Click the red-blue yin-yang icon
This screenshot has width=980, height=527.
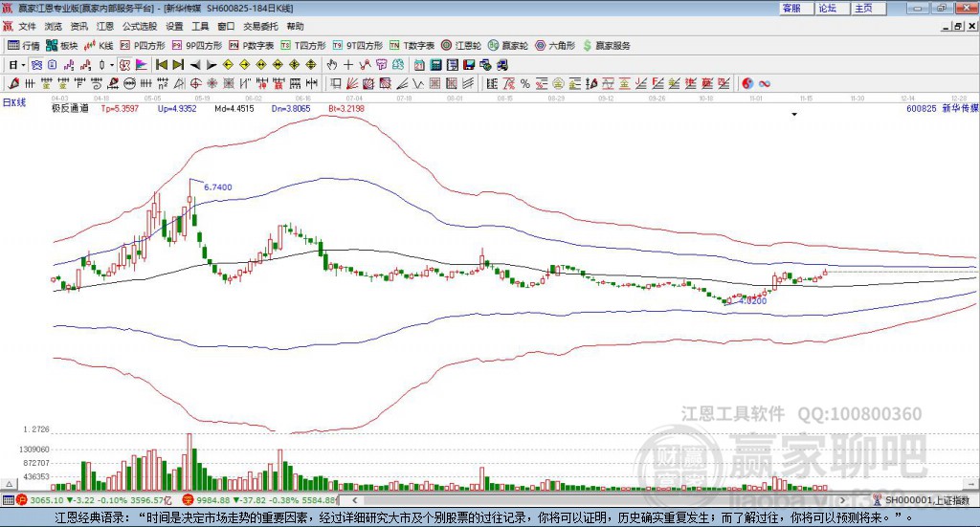pyautogui.click(x=746, y=83)
